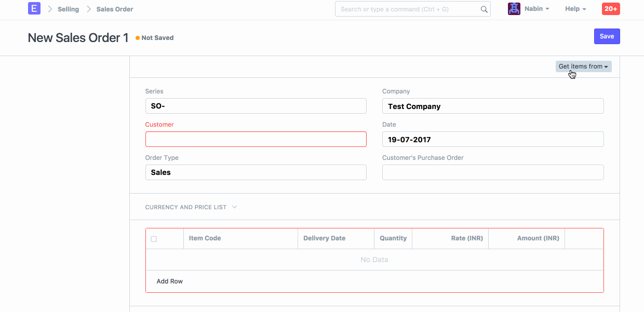Go to the Selling breadcrumb
This screenshot has height=312, width=644.
pyautogui.click(x=68, y=9)
